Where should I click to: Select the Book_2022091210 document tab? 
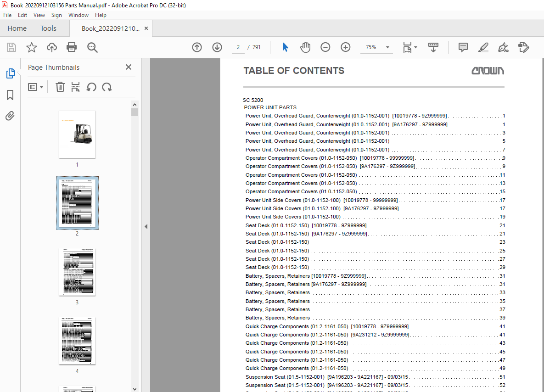click(x=110, y=28)
